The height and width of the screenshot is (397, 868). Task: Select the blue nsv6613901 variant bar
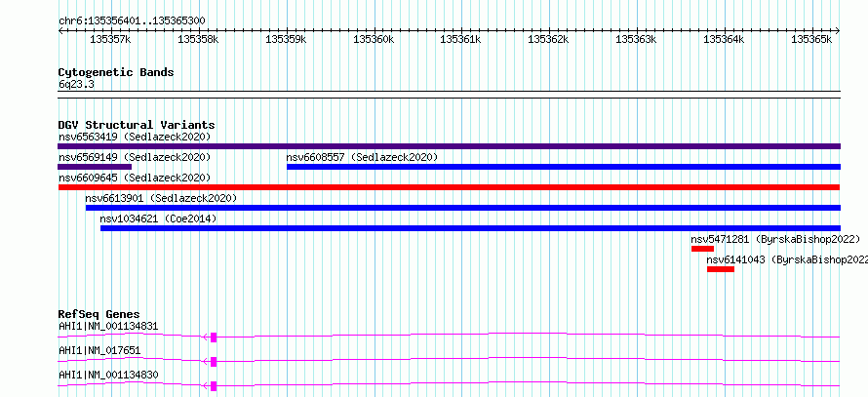click(x=463, y=208)
